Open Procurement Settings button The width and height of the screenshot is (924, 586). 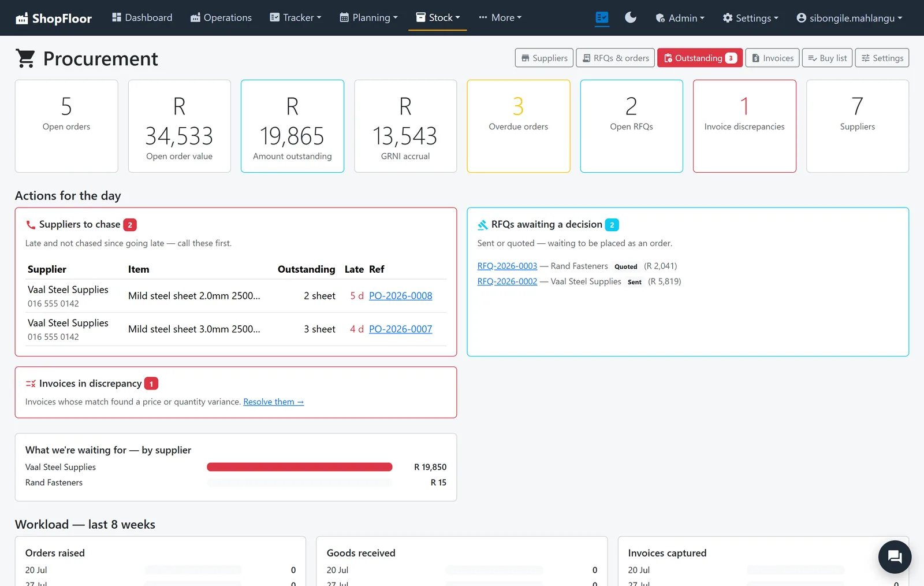pos(882,58)
